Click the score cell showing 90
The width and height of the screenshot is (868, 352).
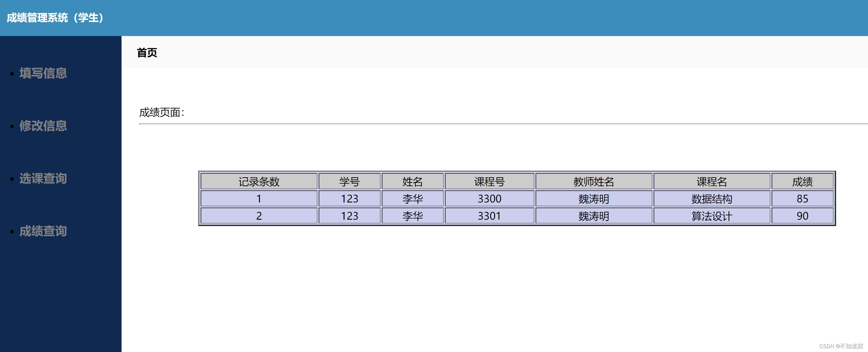tap(802, 216)
